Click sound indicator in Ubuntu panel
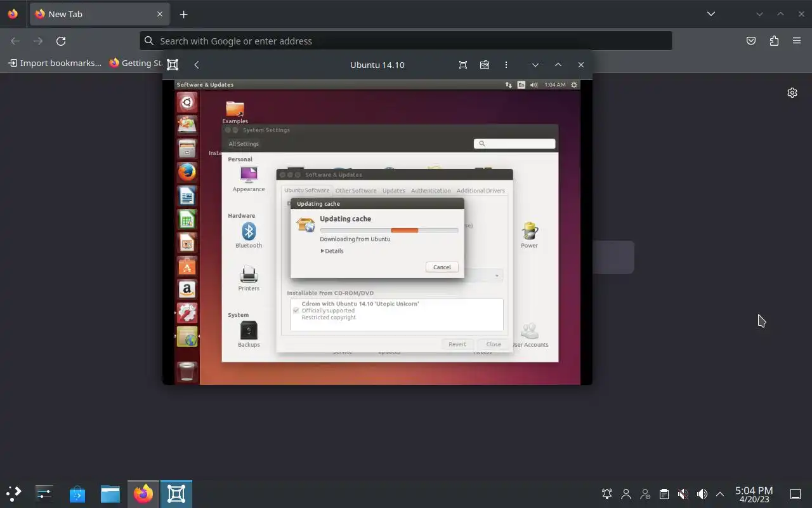This screenshot has width=812, height=508. pos(534,84)
